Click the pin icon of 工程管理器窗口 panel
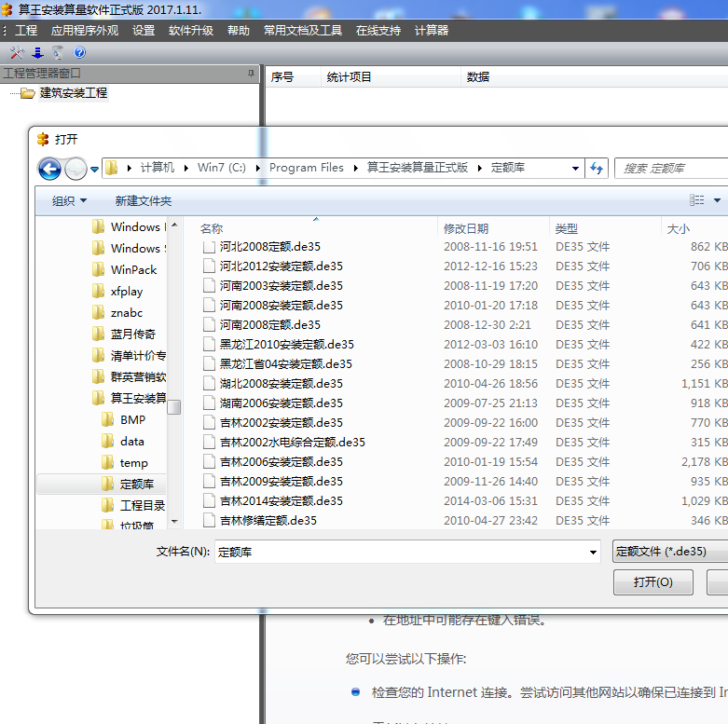The height and width of the screenshot is (724, 728). point(251,74)
